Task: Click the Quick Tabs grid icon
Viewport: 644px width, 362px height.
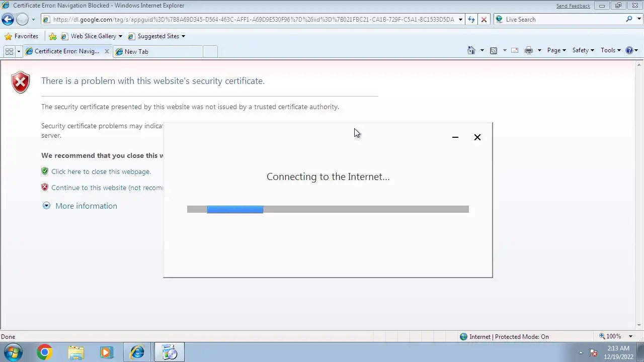Action: 9,51
